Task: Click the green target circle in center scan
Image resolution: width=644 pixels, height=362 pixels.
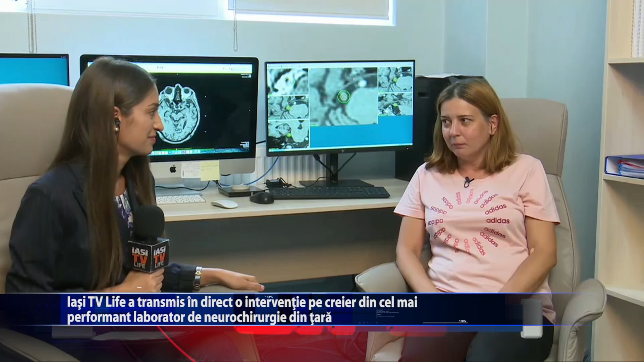Action: (x=343, y=97)
